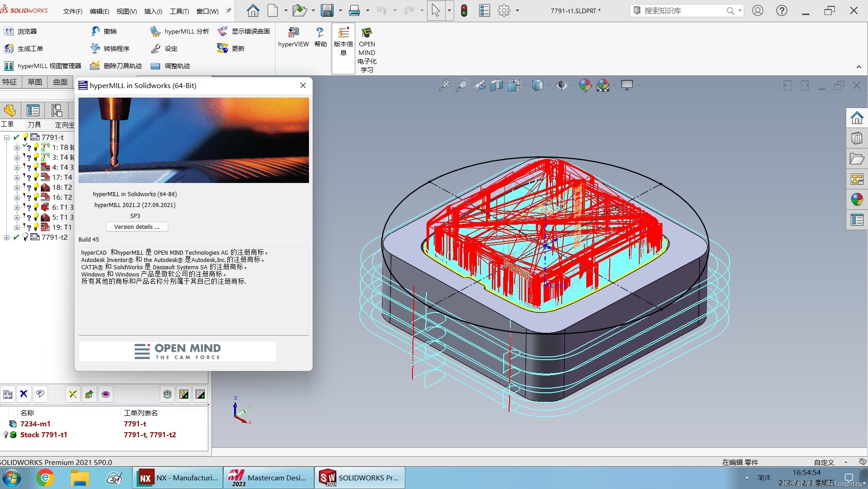Click the SOLIDWORKS Home icon

point(253,10)
